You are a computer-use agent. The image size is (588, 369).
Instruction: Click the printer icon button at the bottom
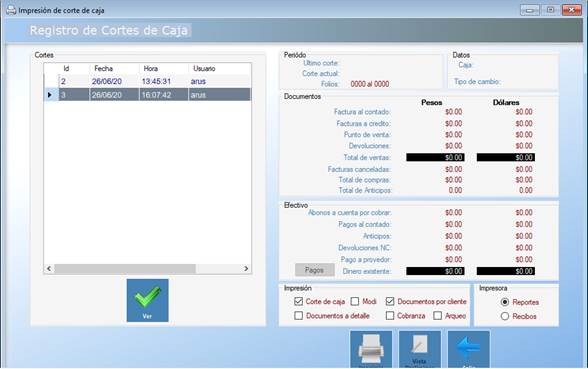[x=371, y=349]
